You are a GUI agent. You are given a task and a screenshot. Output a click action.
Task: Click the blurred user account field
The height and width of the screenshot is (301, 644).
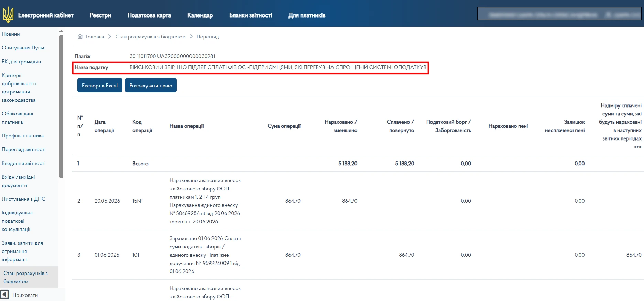pyautogui.click(x=559, y=14)
